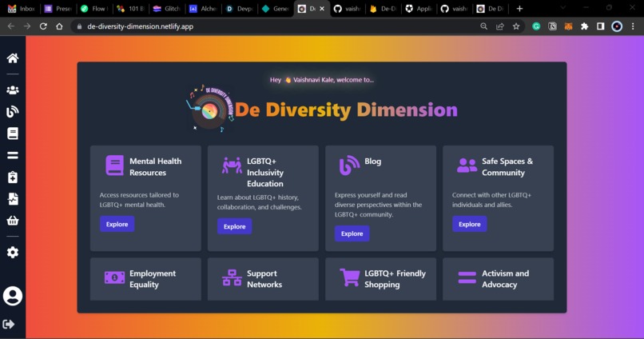Click the De Diversity Dimension vinyl logo

coord(210,110)
